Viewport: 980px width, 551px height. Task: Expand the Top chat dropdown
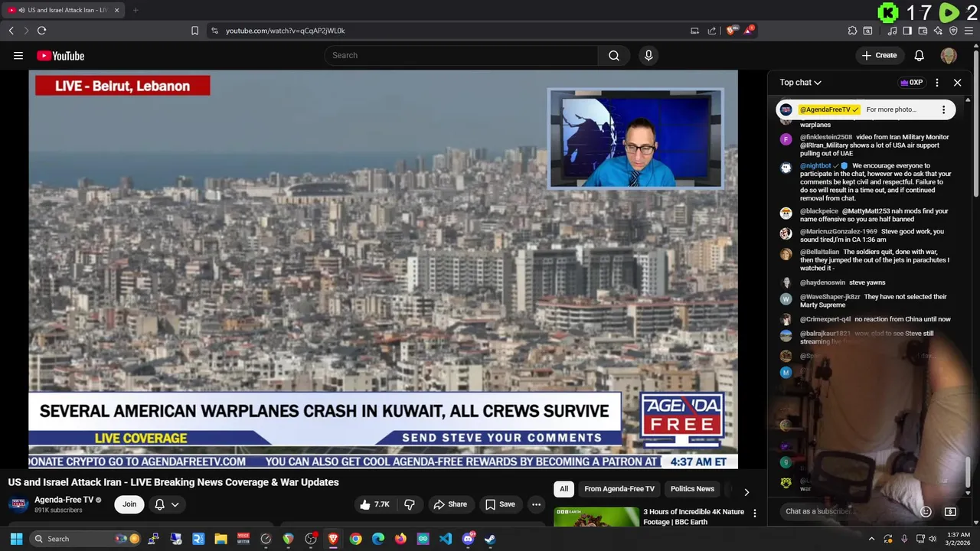[x=801, y=83]
